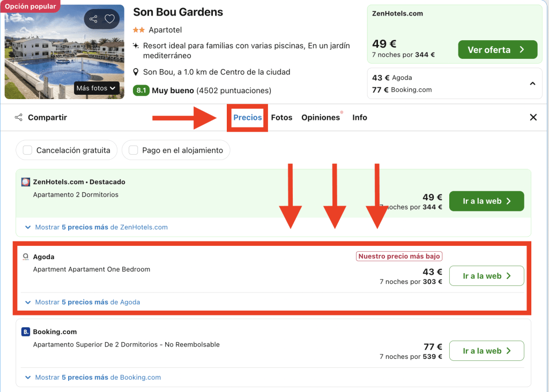The height and width of the screenshot is (392, 549).
Task: Click the Agoda logo icon
Action: click(26, 257)
